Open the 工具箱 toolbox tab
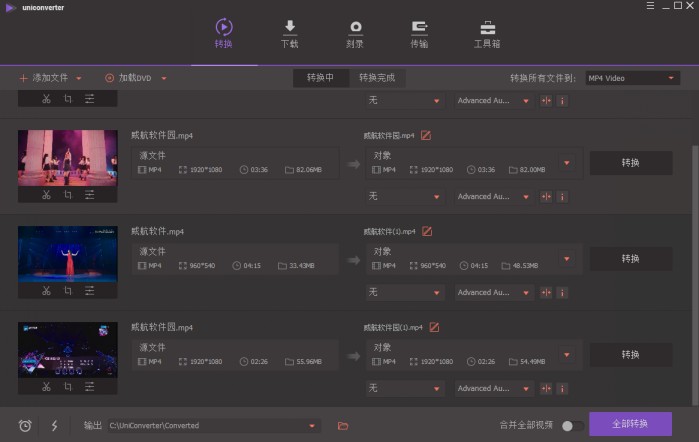Viewport: 699px width, 442px height. [x=487, y=33]
